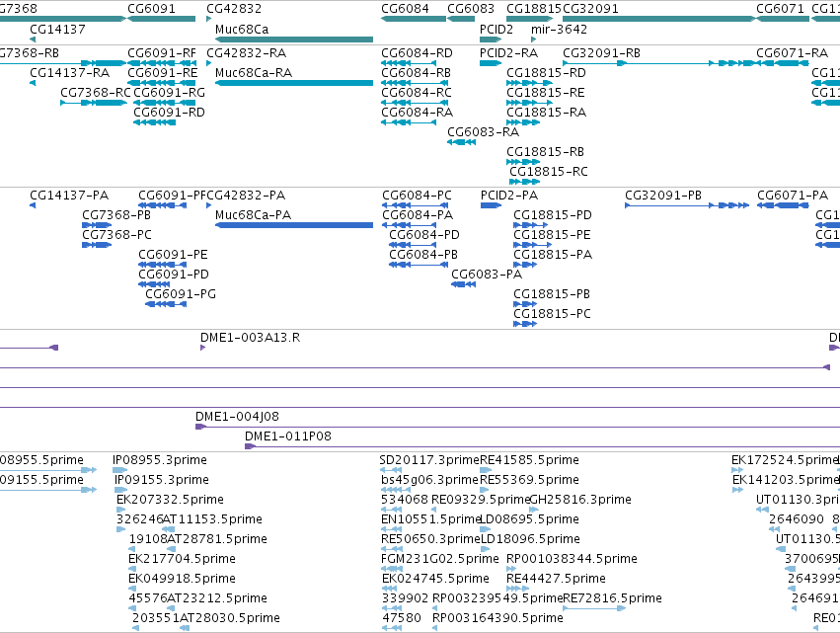
Task: Select EST label EK207332.5prime
Action: 170,500
